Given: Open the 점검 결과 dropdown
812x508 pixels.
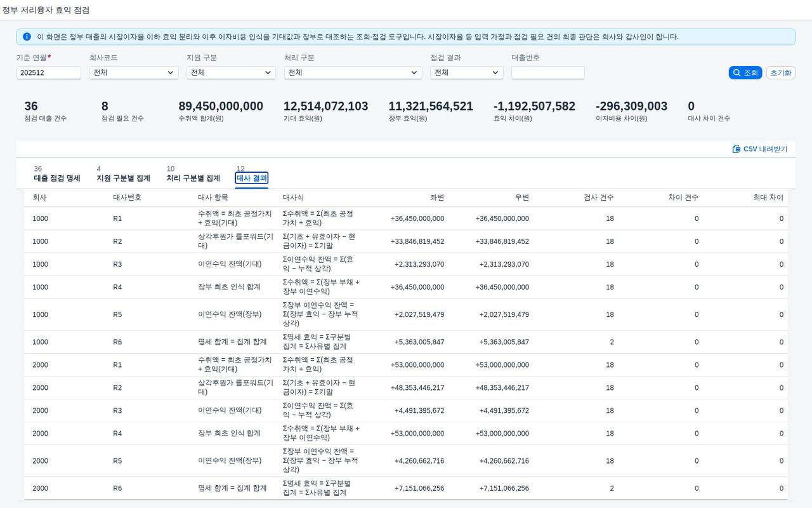Looking at the screenshot, I should [466, 72].
